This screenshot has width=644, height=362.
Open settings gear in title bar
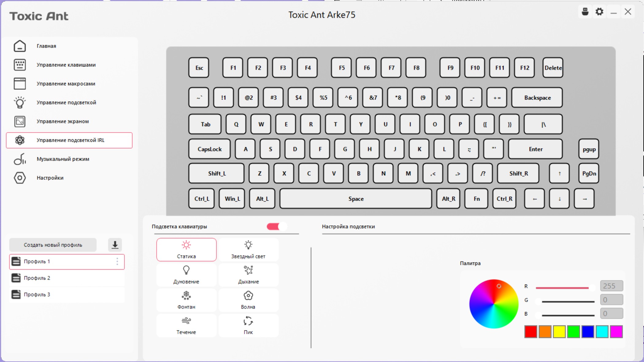pos(600,12)
